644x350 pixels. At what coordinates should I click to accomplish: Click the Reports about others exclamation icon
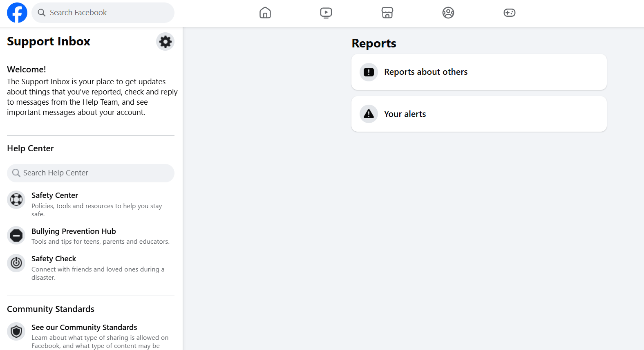(x=369, y=72)
